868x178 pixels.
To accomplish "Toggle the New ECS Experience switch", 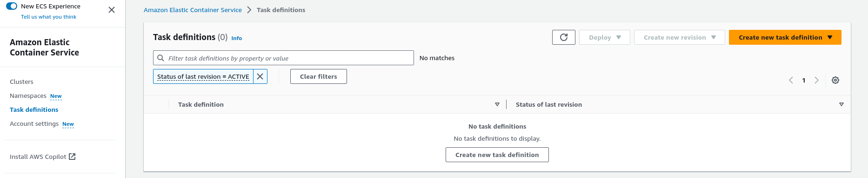I will [12, 6].
